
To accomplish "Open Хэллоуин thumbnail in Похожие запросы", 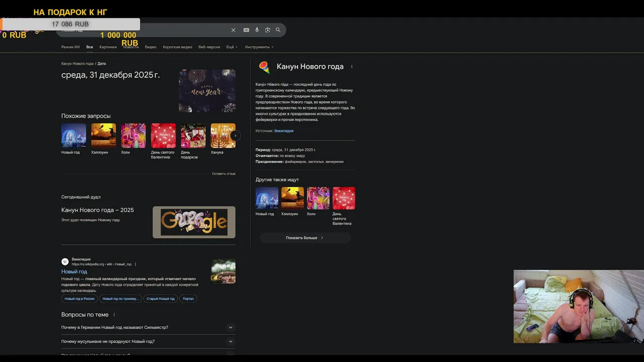I will 104,136.
